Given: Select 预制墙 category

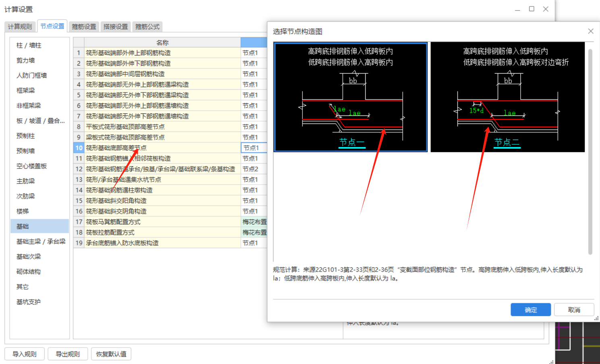Looking at the screenshot, I should [39, 151].
